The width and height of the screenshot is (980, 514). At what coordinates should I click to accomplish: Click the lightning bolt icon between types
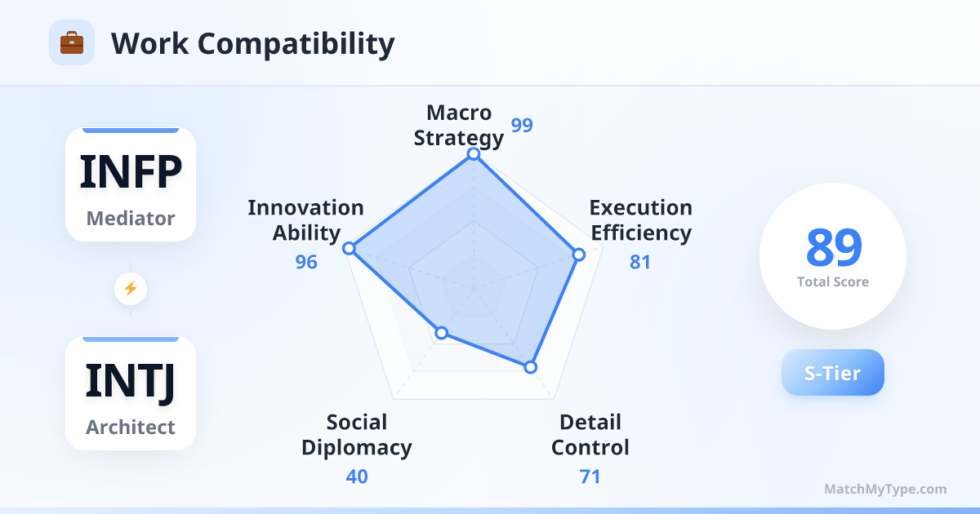click(x=131, y=288)
